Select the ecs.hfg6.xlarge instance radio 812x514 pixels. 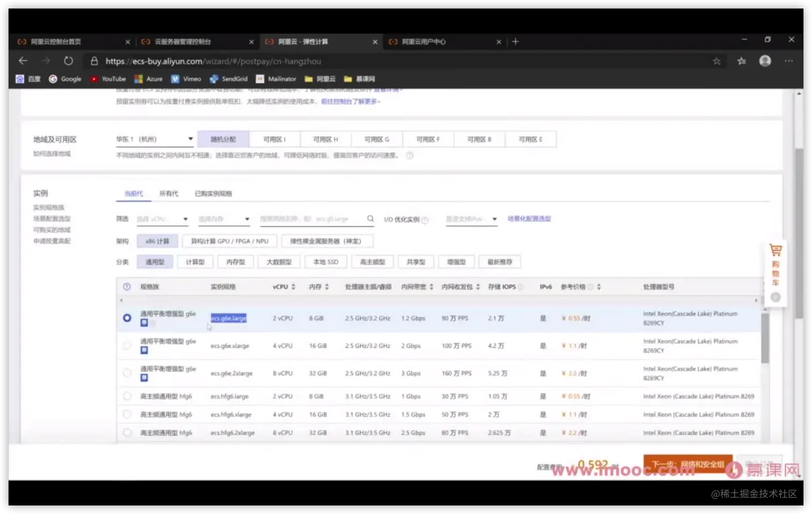pyautogui.click(x=127, y=415)
